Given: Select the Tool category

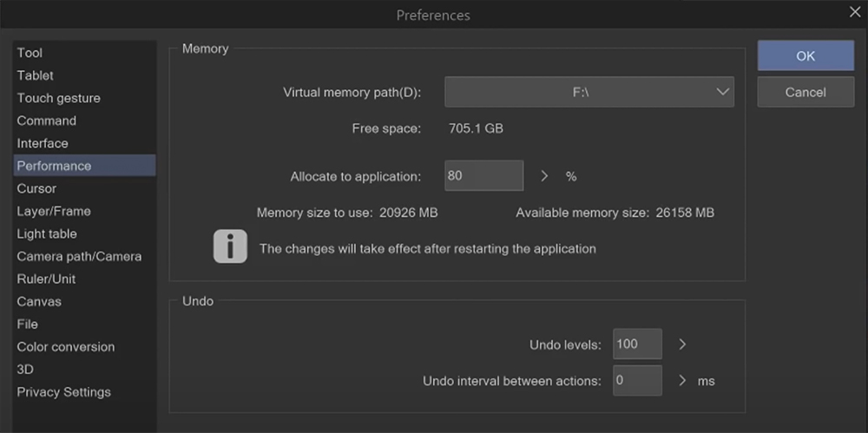Looking at the screenshot, I should (30, 53).
